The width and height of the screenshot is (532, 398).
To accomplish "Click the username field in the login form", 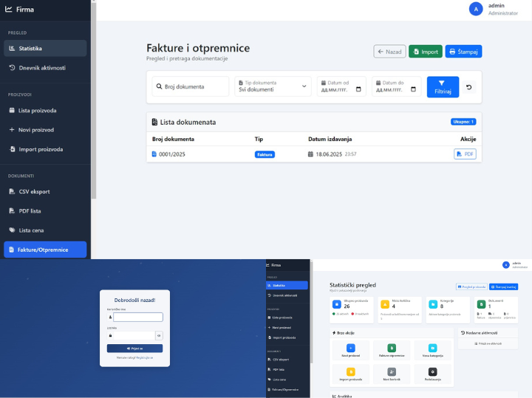I will (x=137, y=317).
